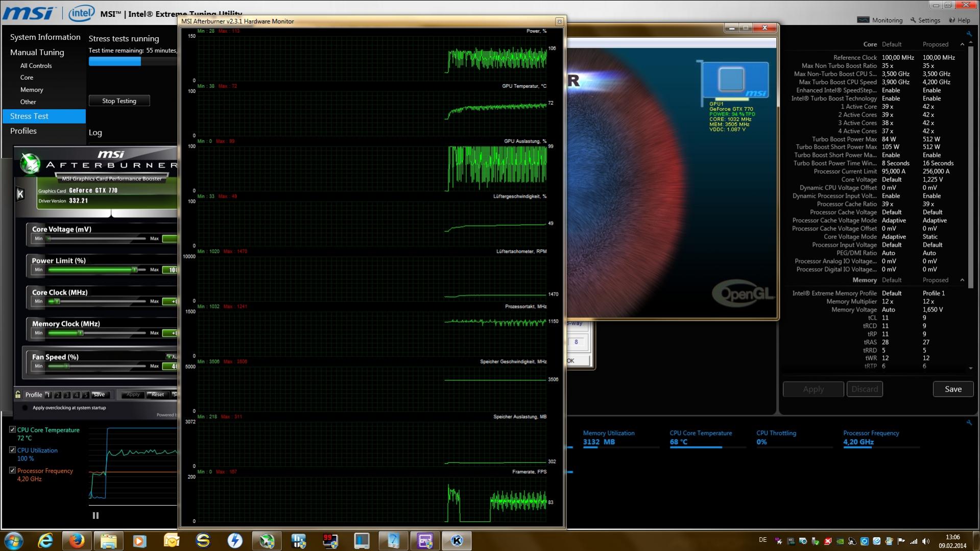Click the Show Desktop button at taskbar end
This screenshot has height=551, width=980.
[976, 541]
